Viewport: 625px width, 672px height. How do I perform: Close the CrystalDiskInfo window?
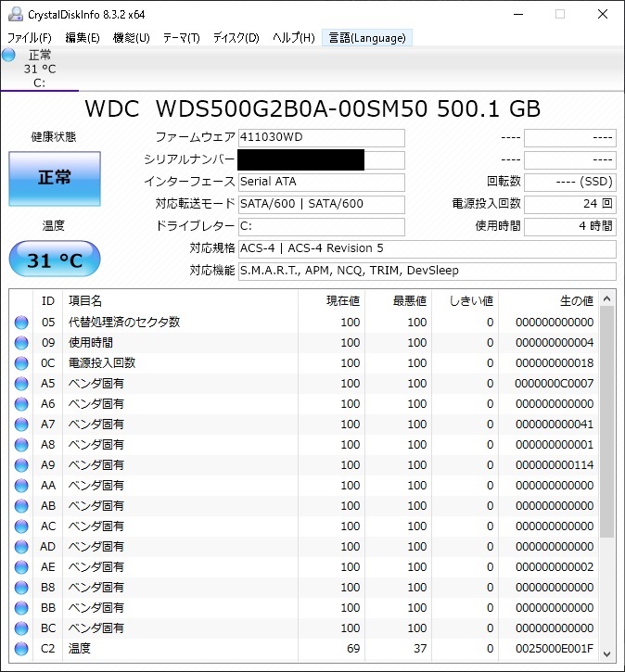[x=603, y=14]
